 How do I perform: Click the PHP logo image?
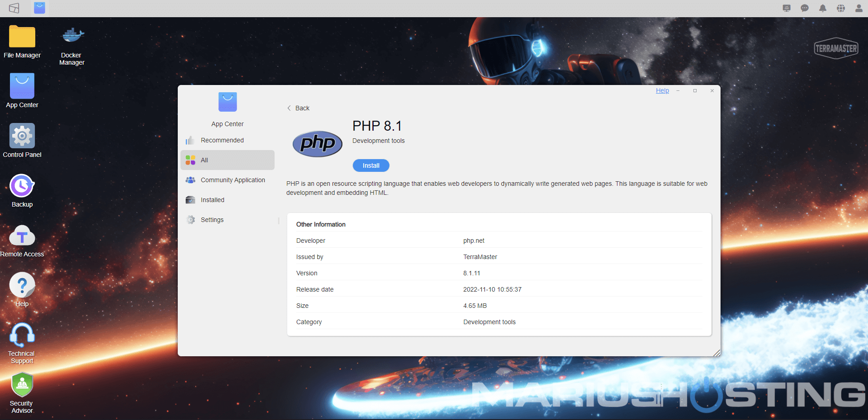318,144
